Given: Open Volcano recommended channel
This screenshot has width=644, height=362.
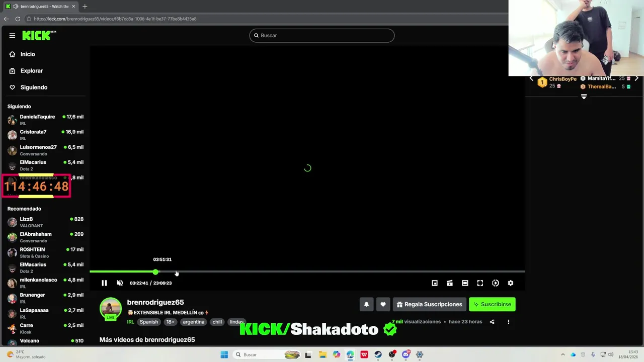Looking at the screenshot, I should (45, 341).
